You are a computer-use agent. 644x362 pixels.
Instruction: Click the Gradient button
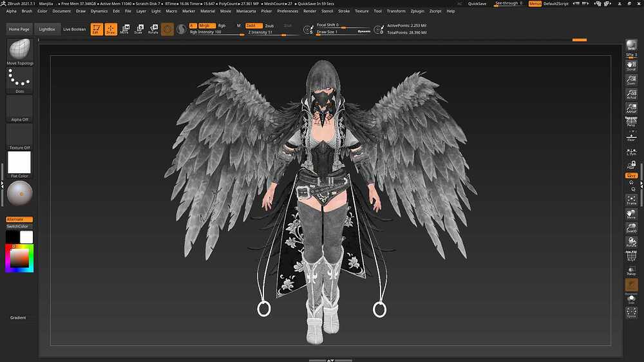tap(18, 318)
